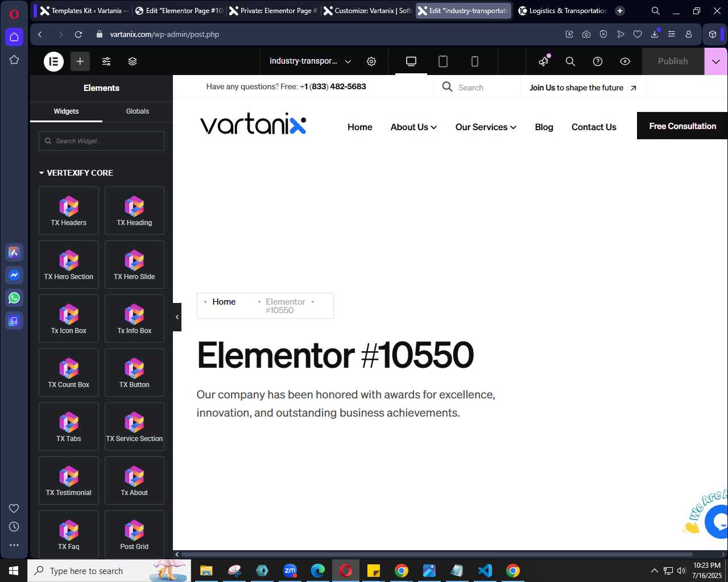This screenshot has width=728, height=582.
Task: Open Elementor finder search icon
Action: point(570,61)
